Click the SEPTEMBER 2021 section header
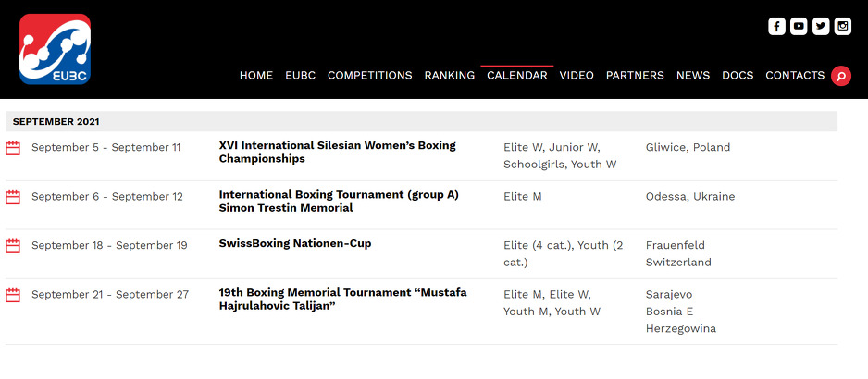Screen dimensions: 868x379 pos(56,122)
